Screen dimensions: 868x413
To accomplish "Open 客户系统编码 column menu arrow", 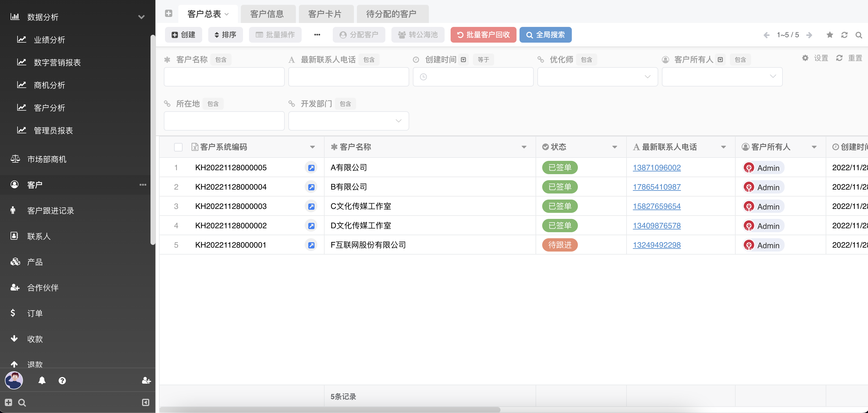I will [313, 147].
